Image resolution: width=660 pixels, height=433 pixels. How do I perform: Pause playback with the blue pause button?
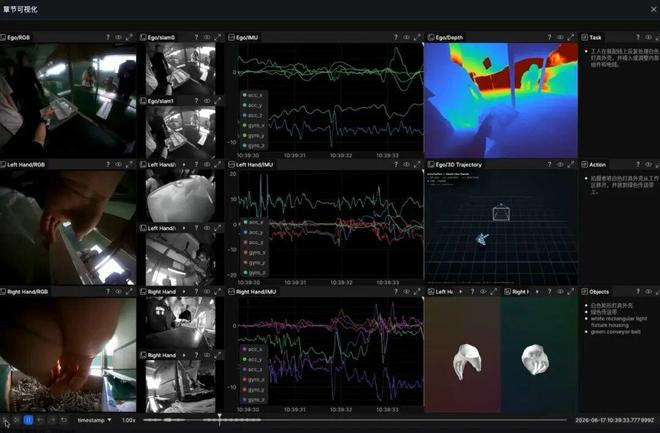28,420
